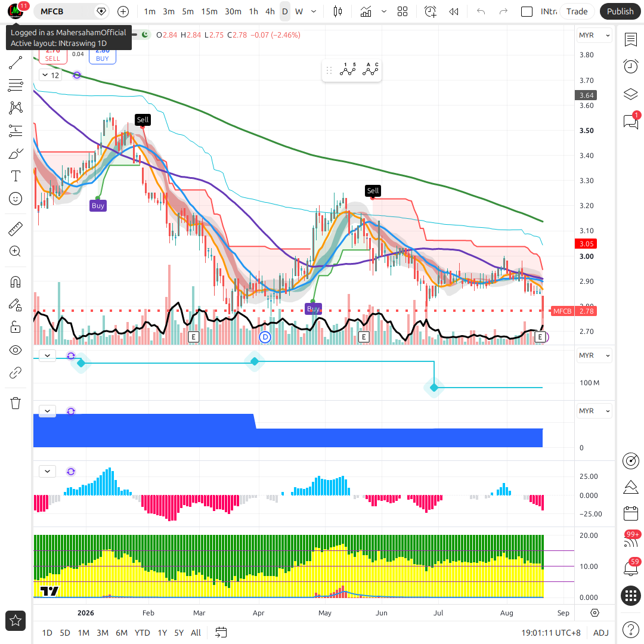Image resolution: width=644 pixels, height=644 pixels.
Task: Select the pattern drawing tool
Action: [16, 107]
